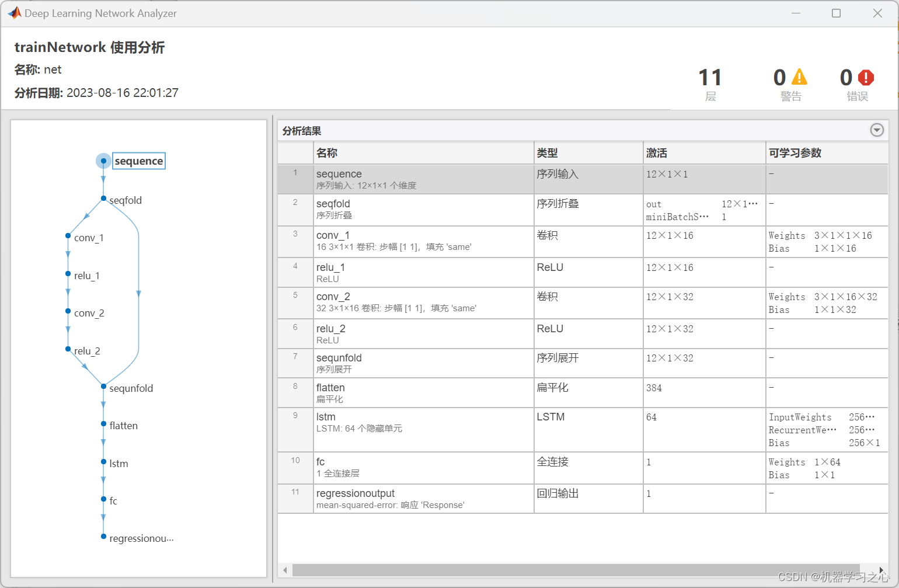This screenshot has height=588, width=899.
Task: Click the fc table row
Action: [583, 468]
